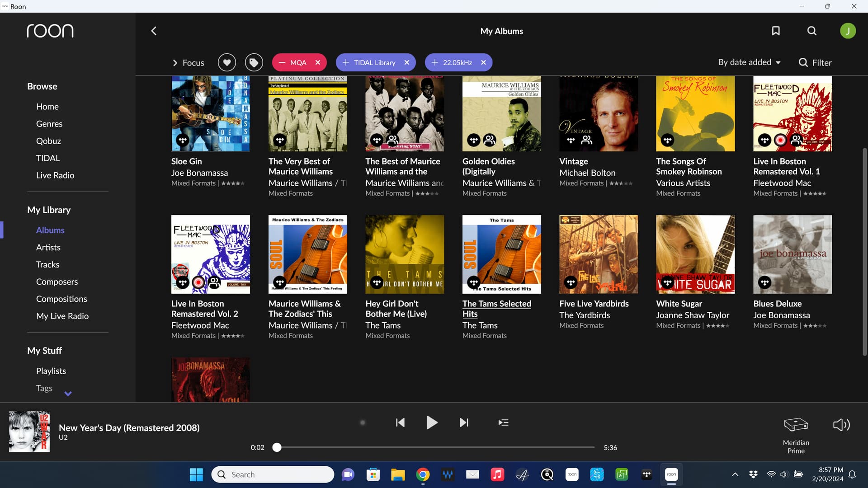The image size is (868, 488).
Task: Click the Roon logo
Action: [x=50, y=31]
